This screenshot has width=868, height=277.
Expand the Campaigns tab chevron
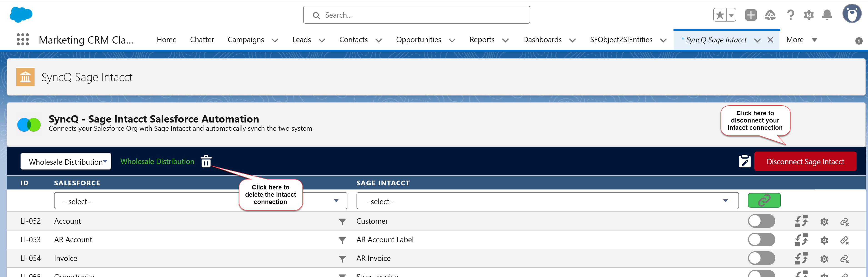coord(275,40)
